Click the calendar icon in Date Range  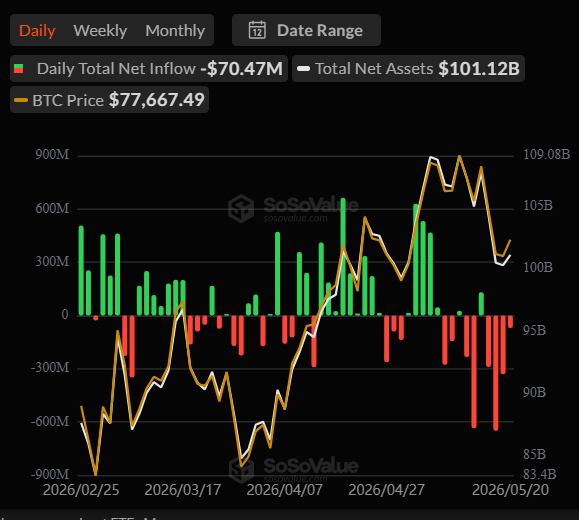click(257, 30)
